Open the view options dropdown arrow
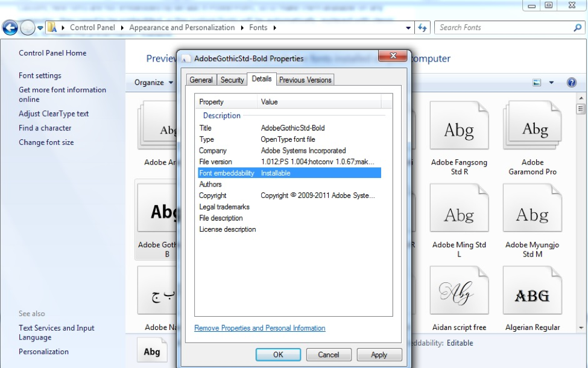 coord(551,83)
